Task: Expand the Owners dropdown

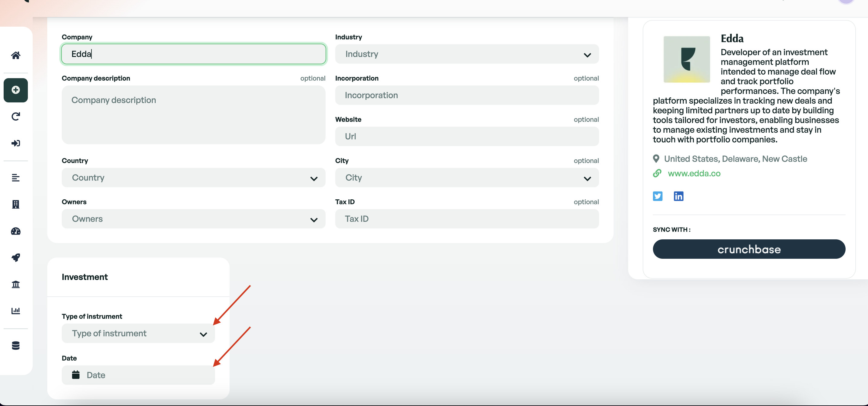Action: click(x=194, y=219)
